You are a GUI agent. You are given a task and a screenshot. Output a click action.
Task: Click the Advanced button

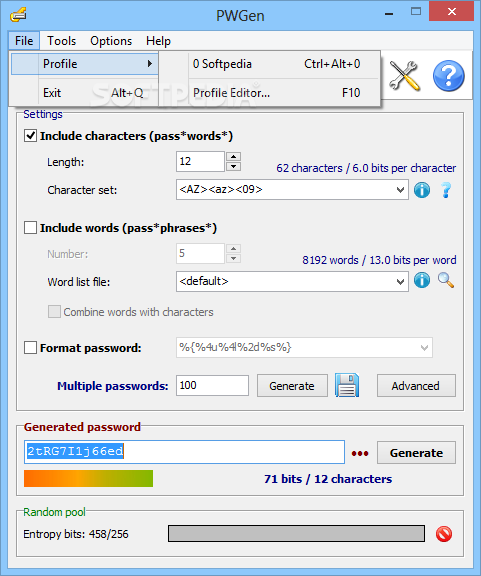click(416, 386)
